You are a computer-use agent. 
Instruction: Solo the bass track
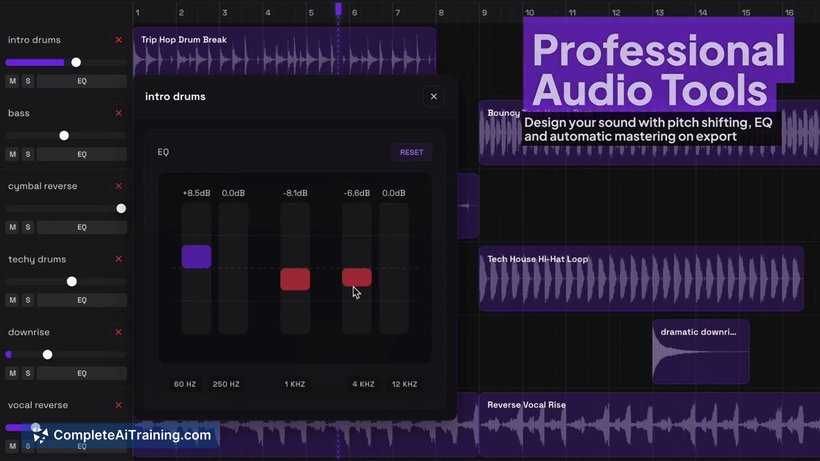coord(28,154)
